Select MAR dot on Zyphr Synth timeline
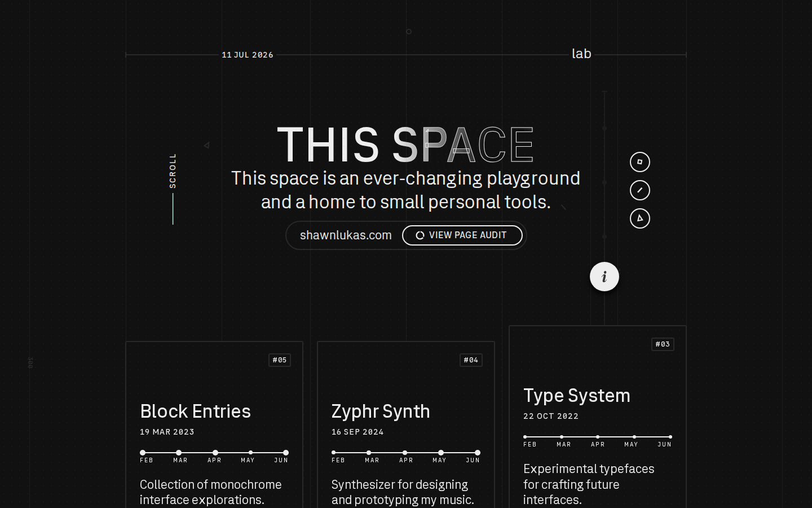Viewport: 812px width, 508px height. tap(369, 453)
